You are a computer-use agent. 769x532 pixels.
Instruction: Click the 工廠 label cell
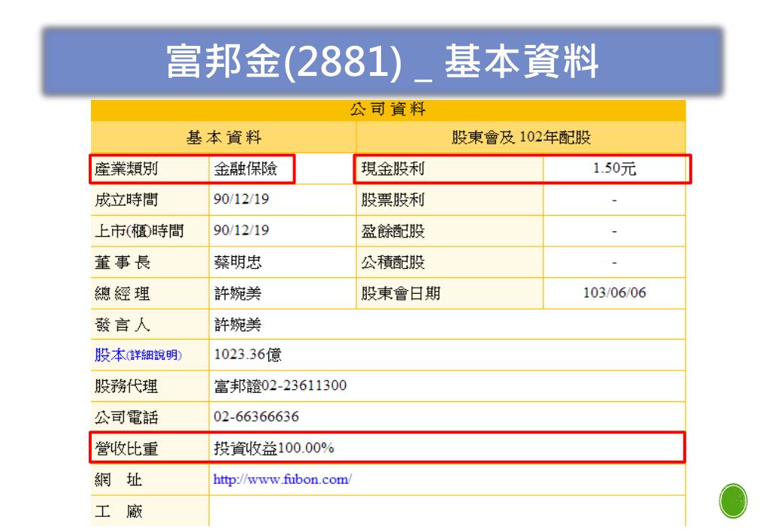150,511
